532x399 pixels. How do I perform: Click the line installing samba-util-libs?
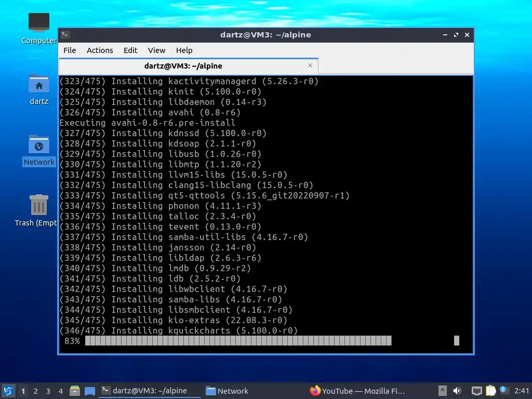pos(183,237)
